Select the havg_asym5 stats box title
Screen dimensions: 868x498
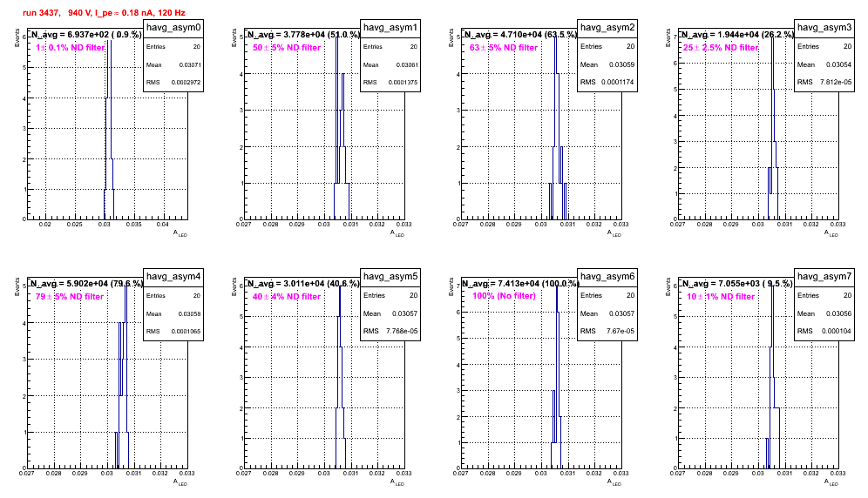[390, 276]
